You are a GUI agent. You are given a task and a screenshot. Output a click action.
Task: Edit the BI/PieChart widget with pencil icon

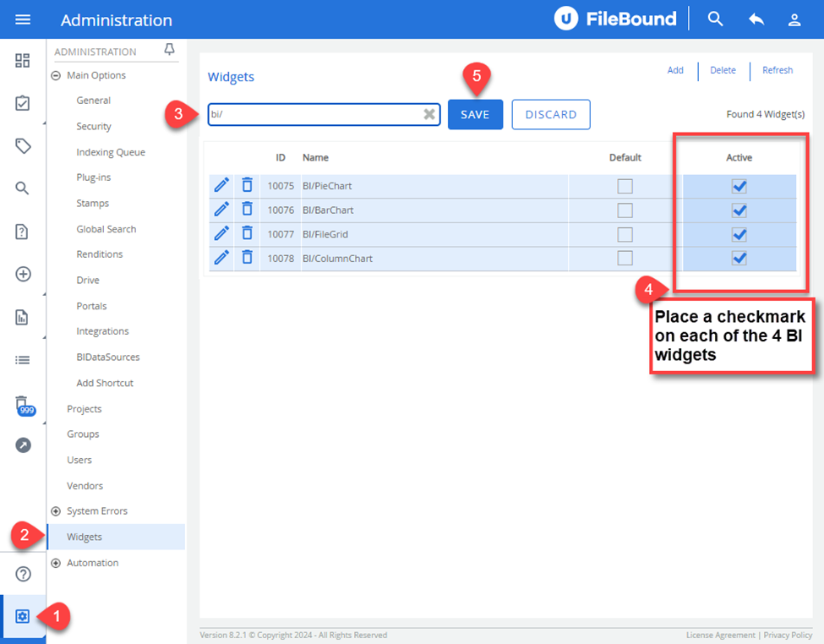pyautogui.click(x=221, y=185)
